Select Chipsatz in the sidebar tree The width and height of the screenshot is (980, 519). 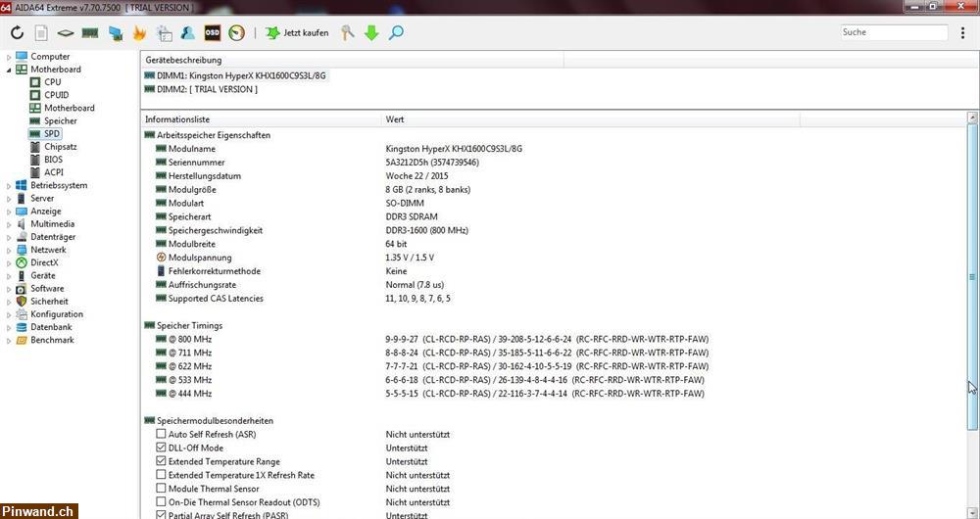[60, 147]
